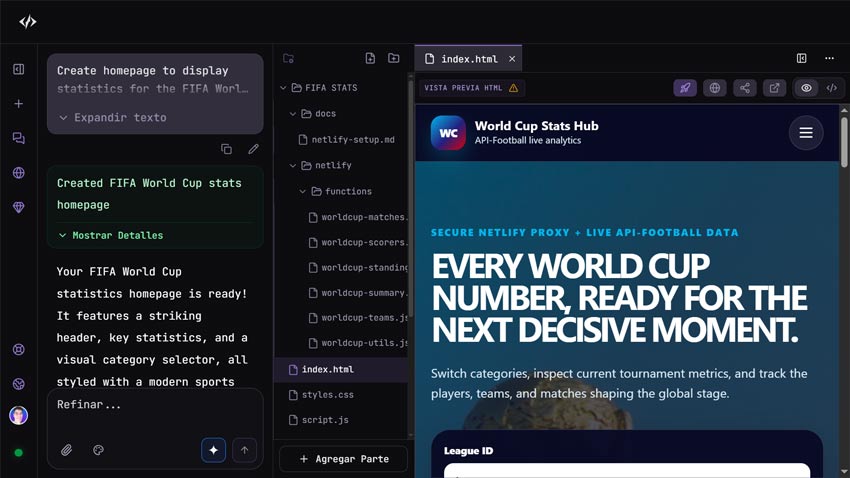The image size is (850, 478).
Task: Copy the prompt message with copy icon
Action: click(227, 149)
